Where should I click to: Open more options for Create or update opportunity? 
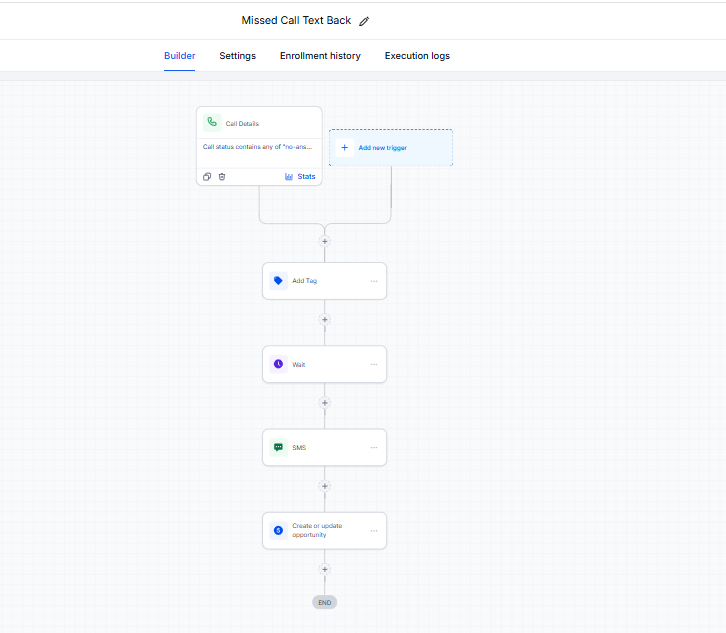point(374,531)
